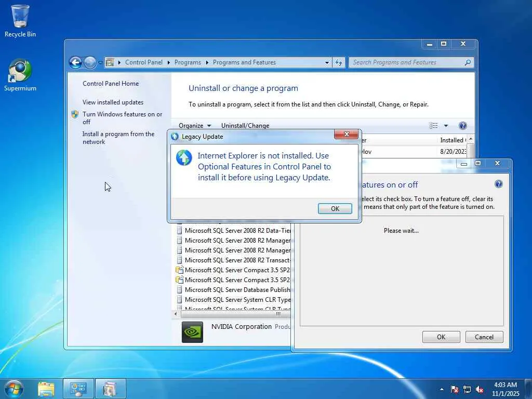Select Control Panel breadcrumb in address bar

point(143,62)
